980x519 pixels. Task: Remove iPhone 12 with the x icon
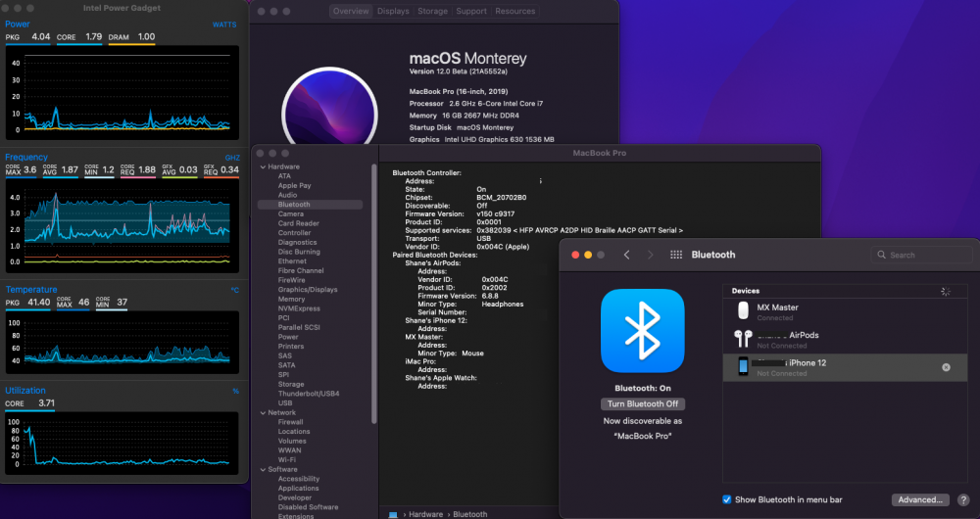point(947,367)
